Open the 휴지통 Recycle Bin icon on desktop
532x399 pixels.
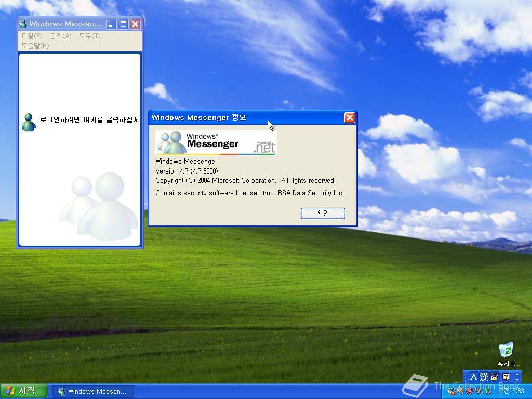click(506, 354)
